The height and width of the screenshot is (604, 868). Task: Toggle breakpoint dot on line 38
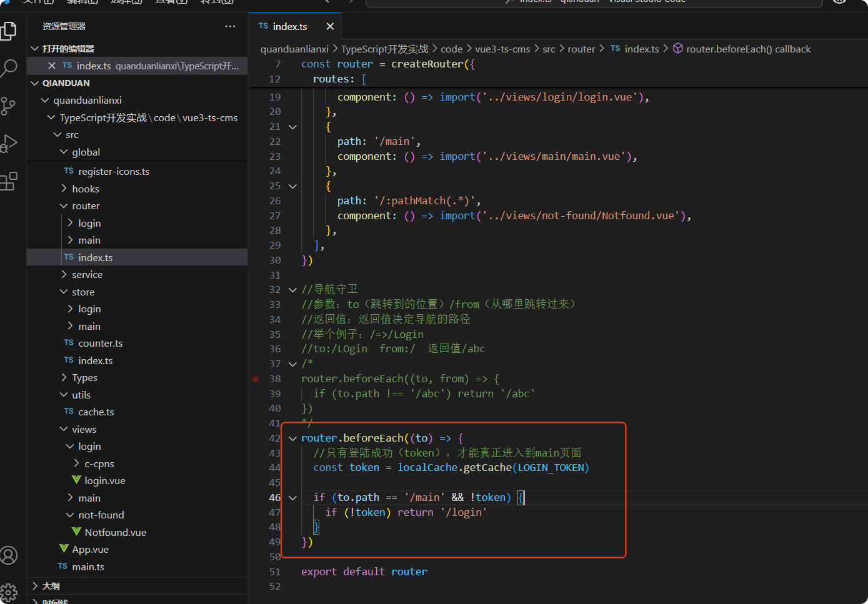coord(256,379)
